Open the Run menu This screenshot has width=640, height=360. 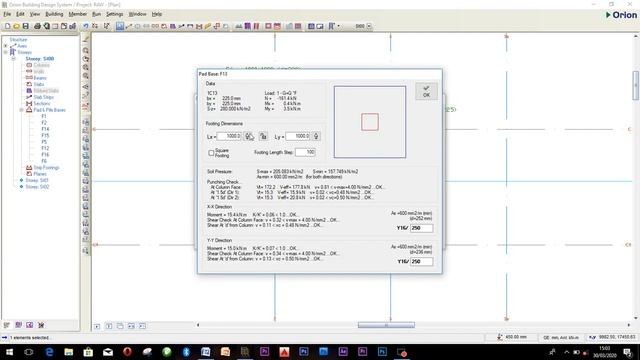tap(96, 14)
